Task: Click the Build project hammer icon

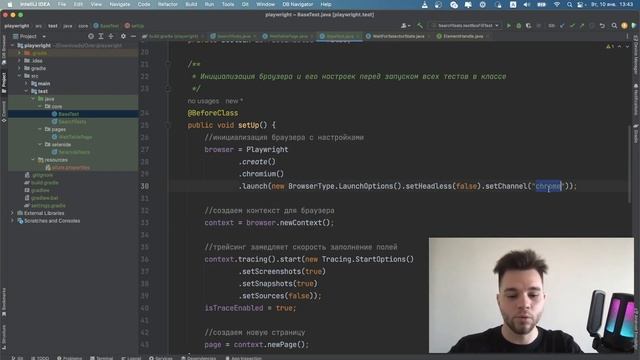Action: tap(420, 26)
